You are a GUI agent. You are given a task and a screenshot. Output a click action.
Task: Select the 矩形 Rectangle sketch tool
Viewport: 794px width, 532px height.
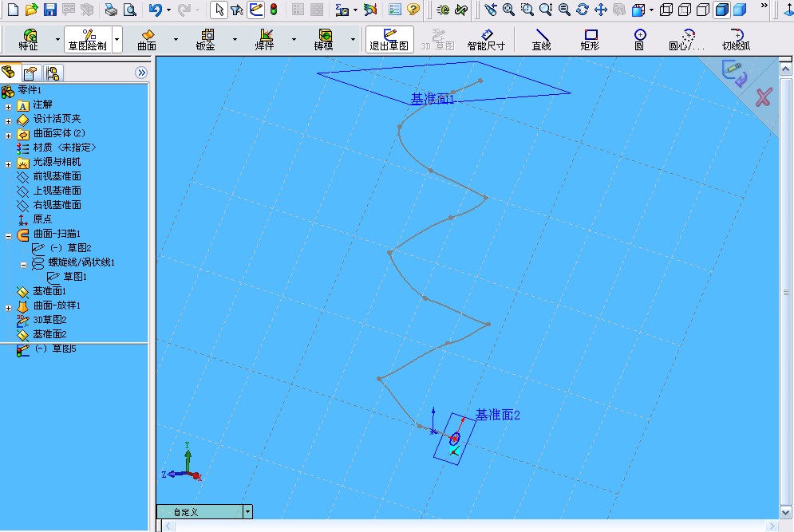pos(590,40)
